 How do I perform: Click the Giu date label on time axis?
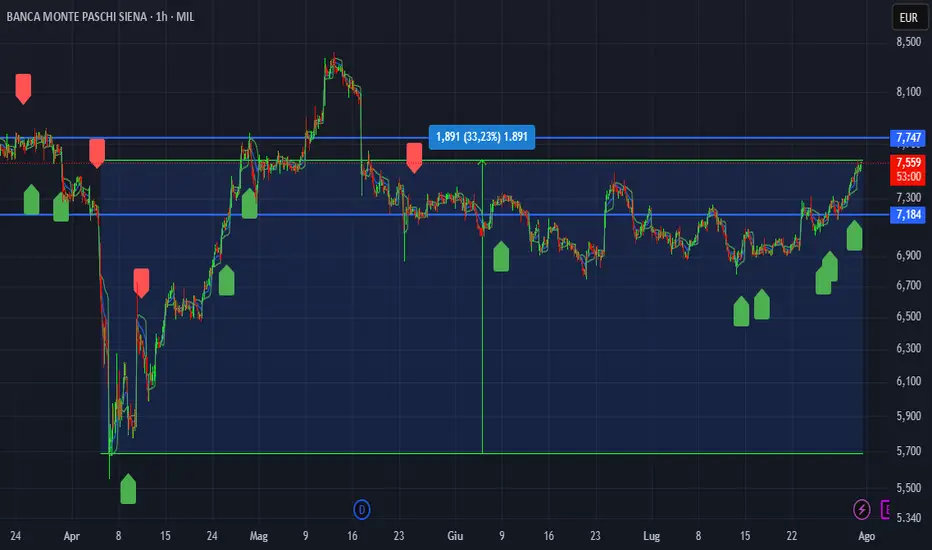coord(455,536)
